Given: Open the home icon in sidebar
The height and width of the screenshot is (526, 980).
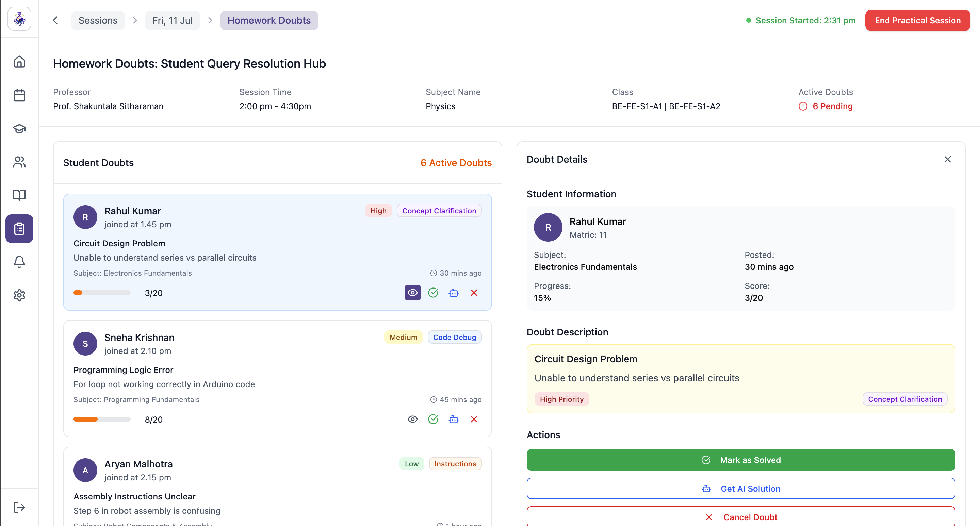Looking at the screenshot, I should click(19, 62).
